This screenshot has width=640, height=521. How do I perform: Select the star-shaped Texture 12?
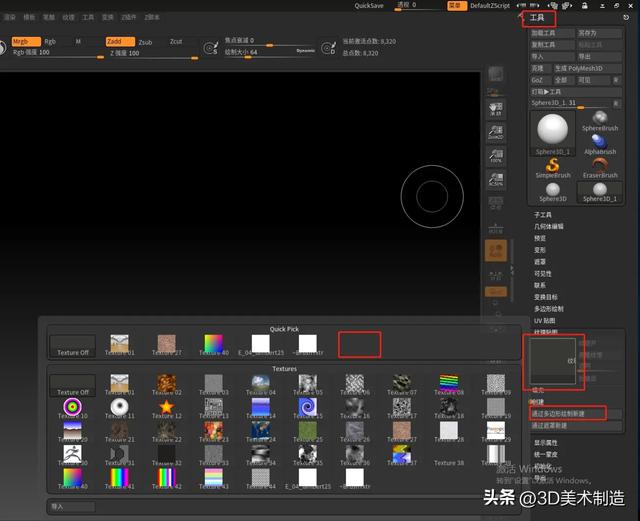(165, 408)
